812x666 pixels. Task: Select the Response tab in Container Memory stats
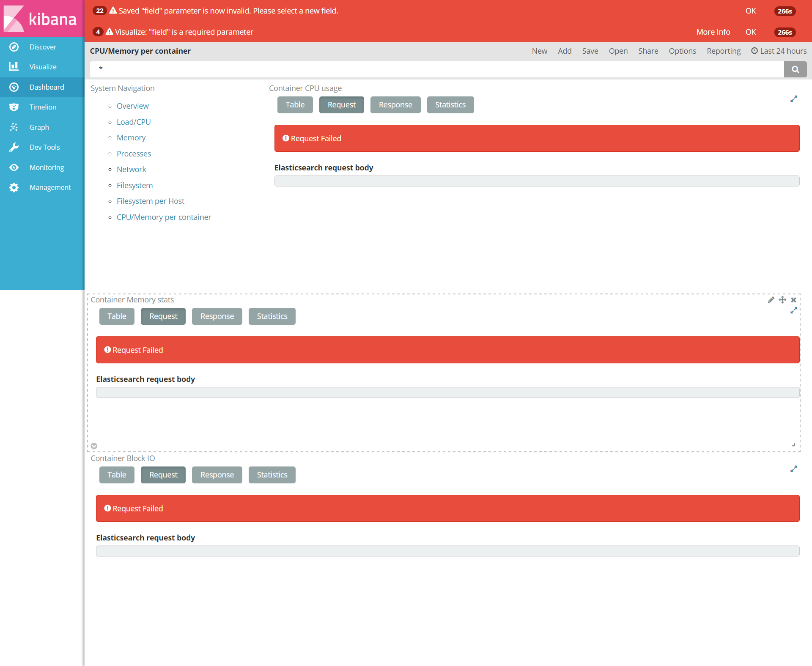(x=217, y=316)
